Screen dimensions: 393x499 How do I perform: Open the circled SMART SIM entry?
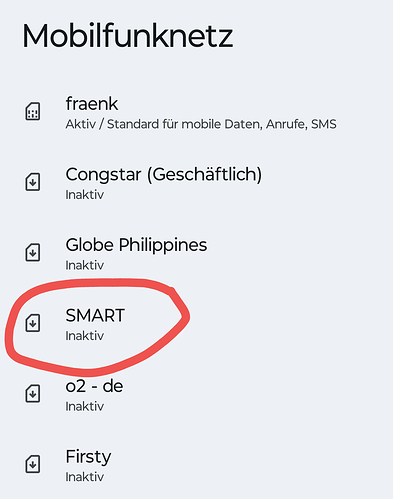196,324
